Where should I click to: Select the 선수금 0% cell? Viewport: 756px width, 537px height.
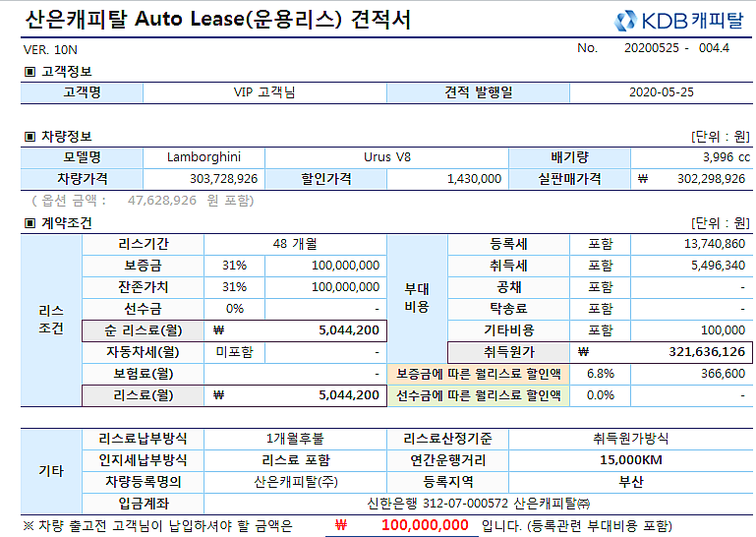(234, 309)
